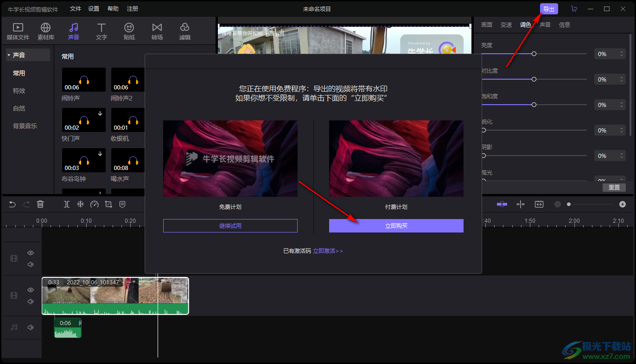Open the 文字 text panel in toolbar

point(102,31)
